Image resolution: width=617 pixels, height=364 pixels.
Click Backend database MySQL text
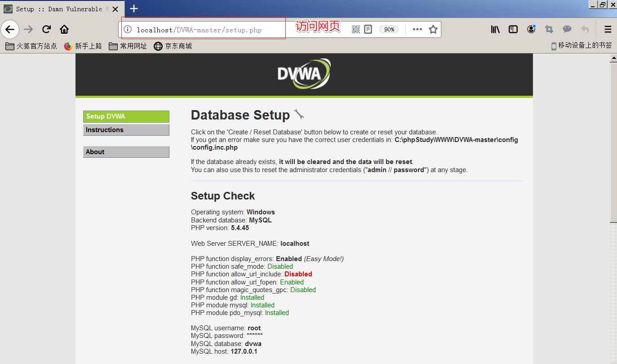231,220
